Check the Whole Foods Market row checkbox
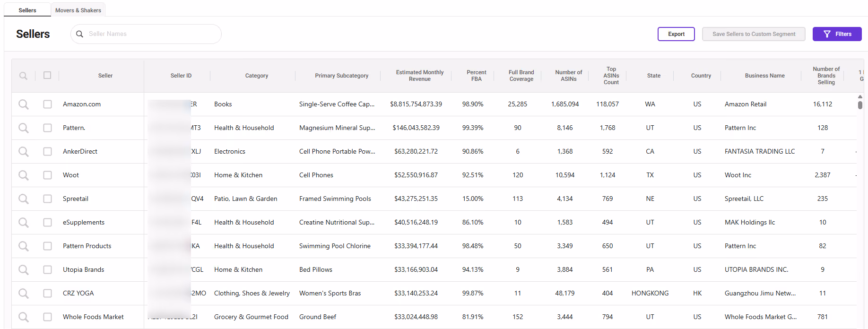Viewport: 868px width, 329px height. (47, 317)
